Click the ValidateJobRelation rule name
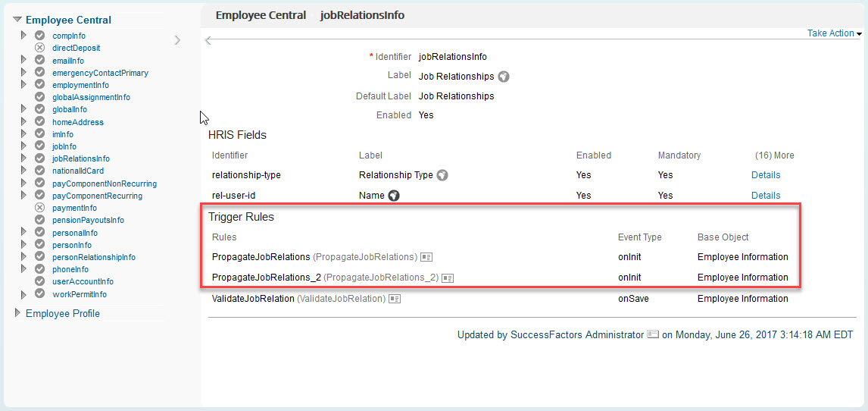This screenshot has width=868, height=411. (253, 299)
